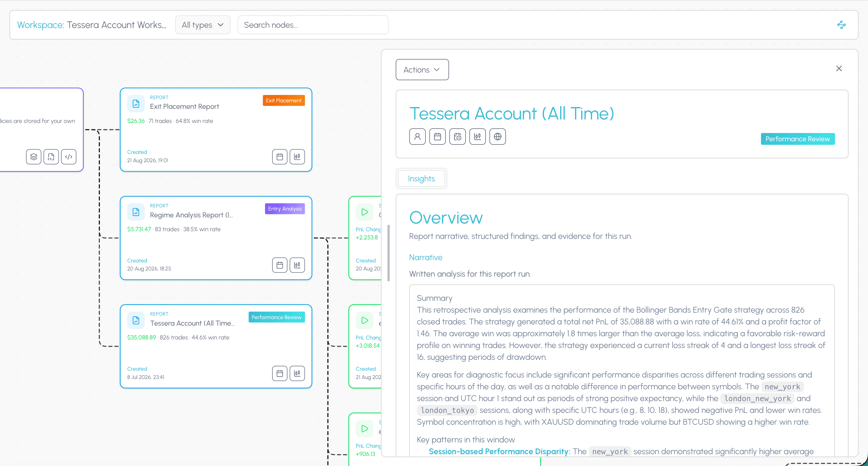Viewport: 868px width, 466px height.
Task: Click play icon on the +3,018.54 PnL card
Action: [x=364, y=320]
